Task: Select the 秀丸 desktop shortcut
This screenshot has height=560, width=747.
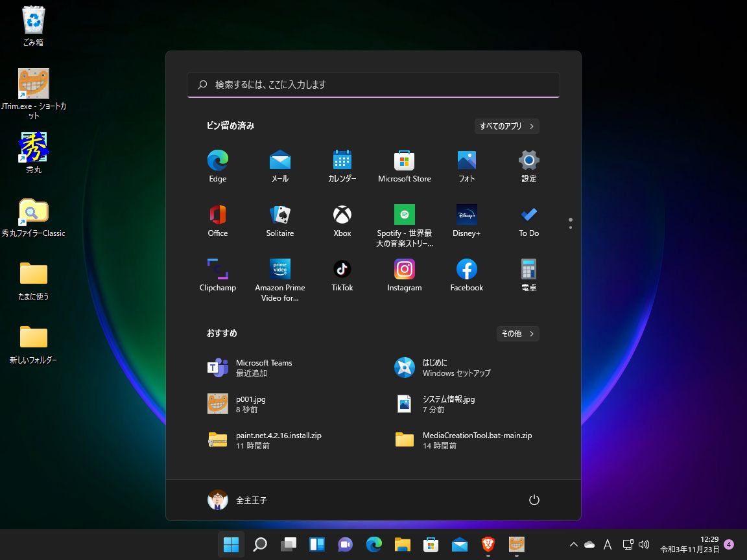Action: click(x=33, y=153)
